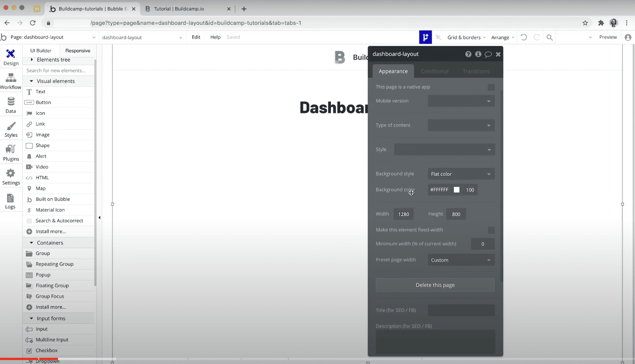Viewport: 635px width, 364px height.
Task: Click the Install more elements link
Action: 51,231
